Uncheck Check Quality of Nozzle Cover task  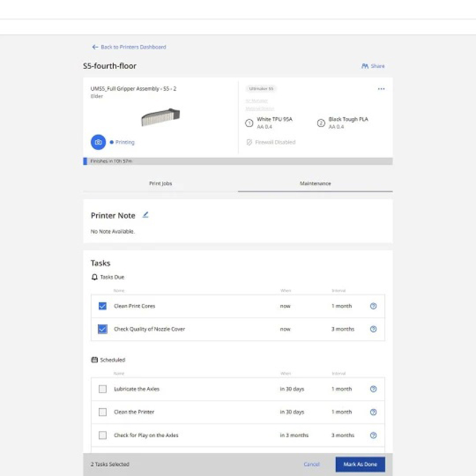click(103, 329)
